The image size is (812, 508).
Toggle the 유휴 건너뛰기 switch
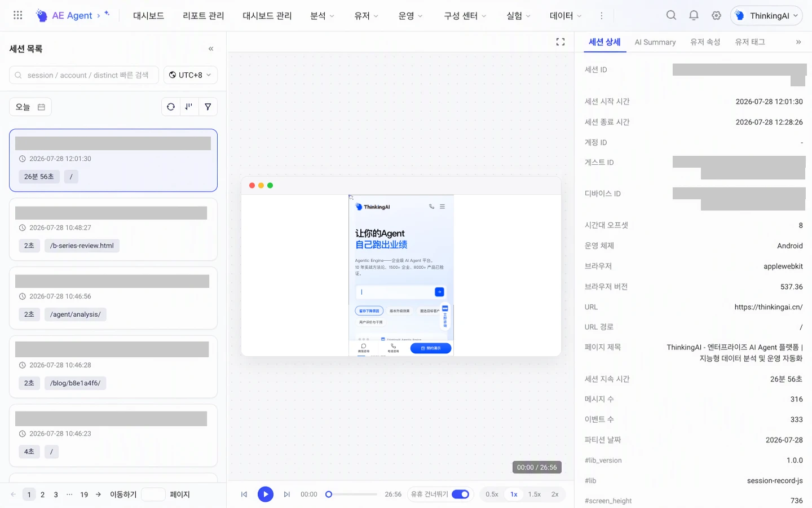(461, 494)
